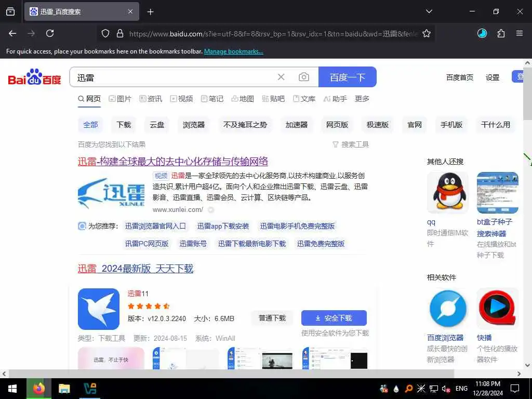This screenshot has height=399, width=532.
Task: Click the Baidu logo
Action: 35,77
